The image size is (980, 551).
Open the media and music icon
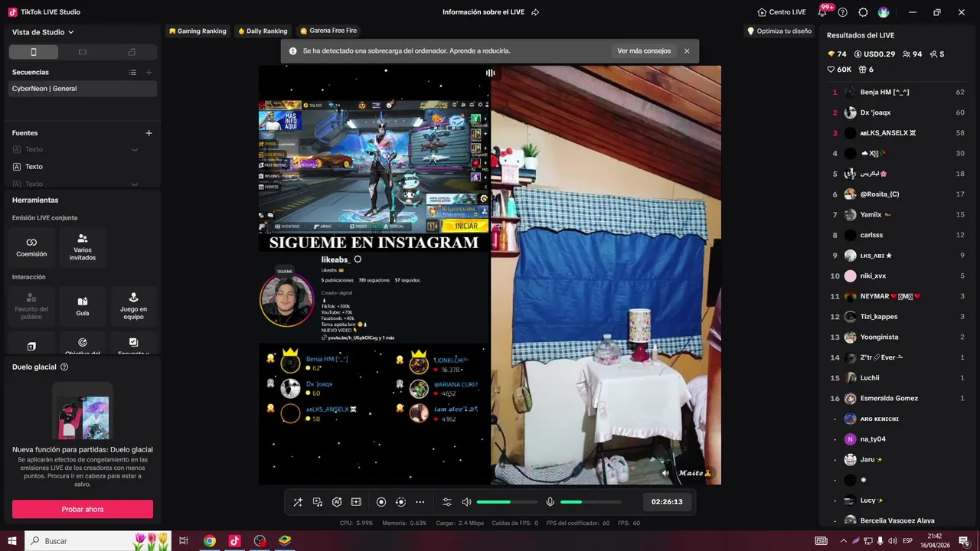318,502
